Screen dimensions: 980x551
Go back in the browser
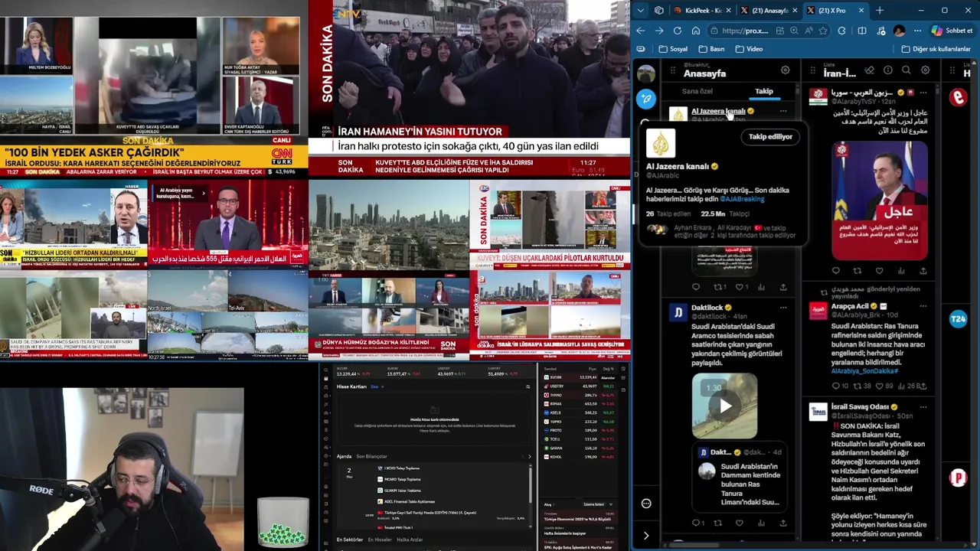point(641,31)
